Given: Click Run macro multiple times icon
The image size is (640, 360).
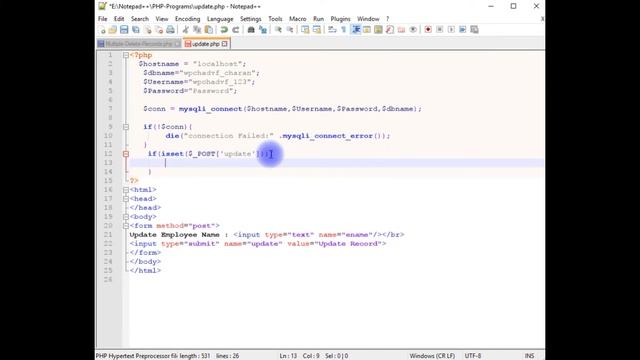Looking at the screenshot, I should point(462,30).
